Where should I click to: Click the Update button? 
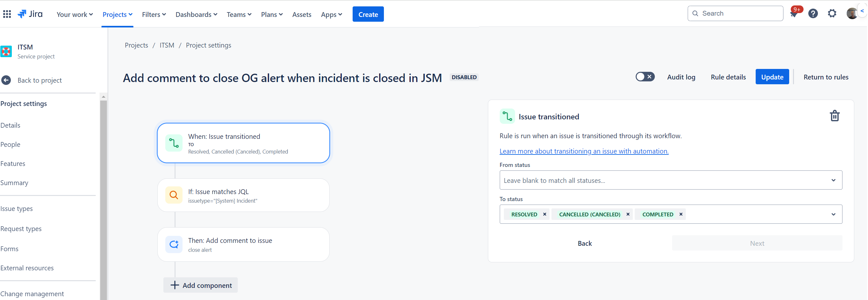[x=772, y=77]
